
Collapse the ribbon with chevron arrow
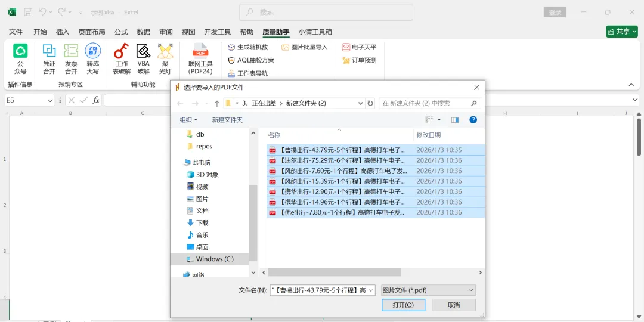631,85
